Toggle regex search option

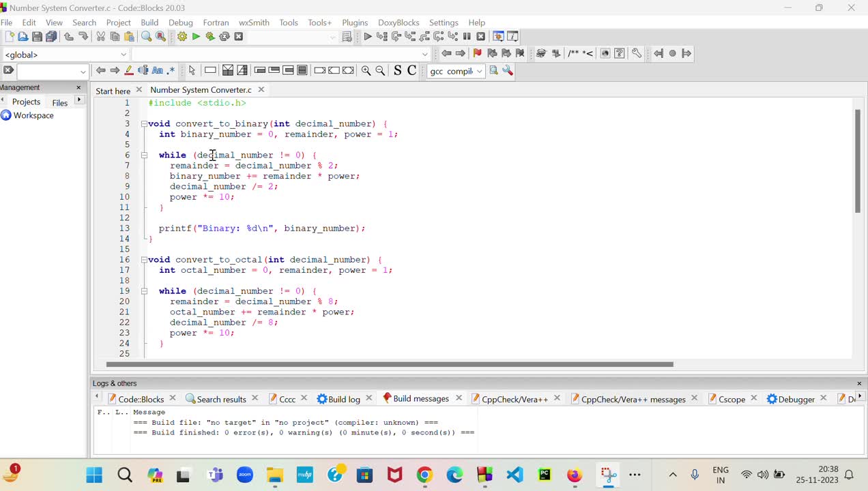(x=171, y=70)
